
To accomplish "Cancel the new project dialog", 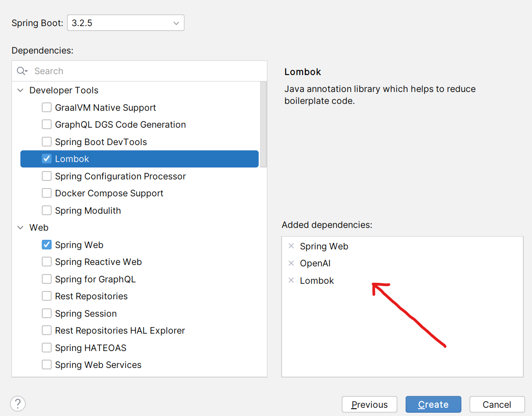I will [497, 405].
